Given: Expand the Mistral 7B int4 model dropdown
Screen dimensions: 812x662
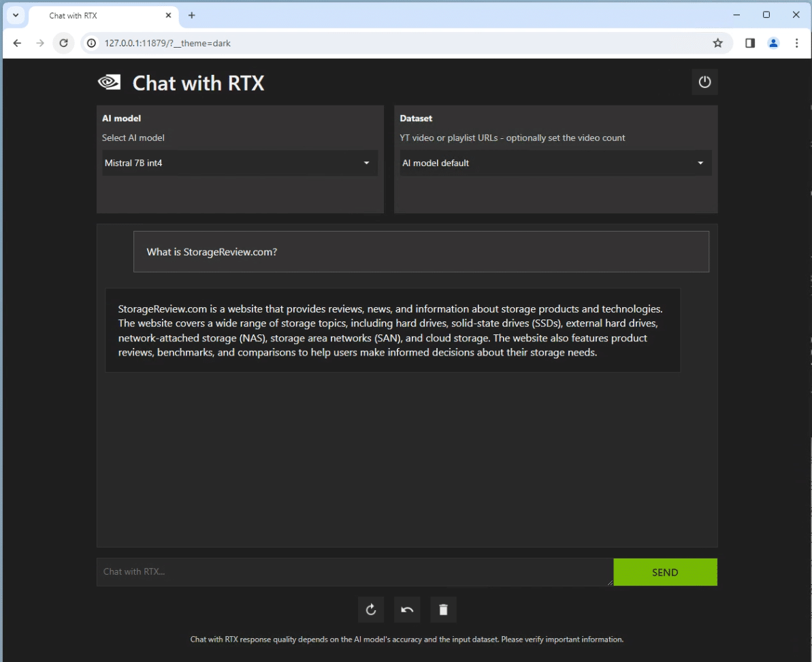Looking at the screenshot, I should tap(240, 163).
